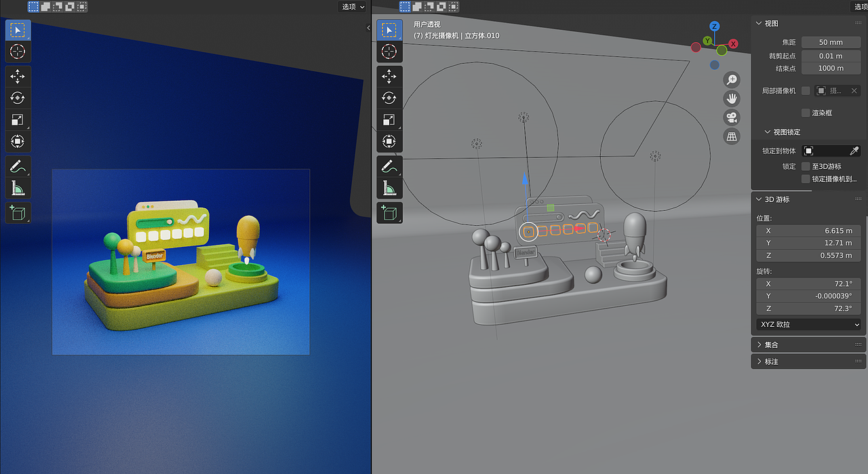Select the Annotate pencil tool in left viewport
Viewport: 868px width, 474px height.
pyautogui.click(x=18, y=166)
